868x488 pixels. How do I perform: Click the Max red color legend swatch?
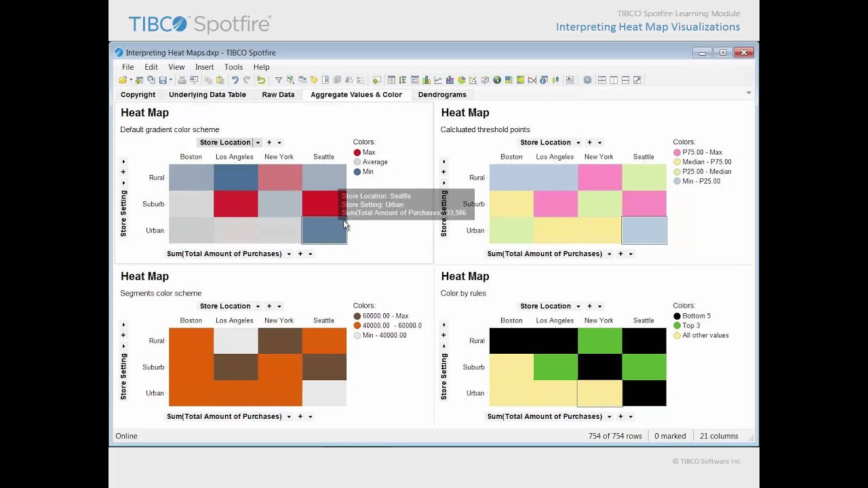pos(357,152)
